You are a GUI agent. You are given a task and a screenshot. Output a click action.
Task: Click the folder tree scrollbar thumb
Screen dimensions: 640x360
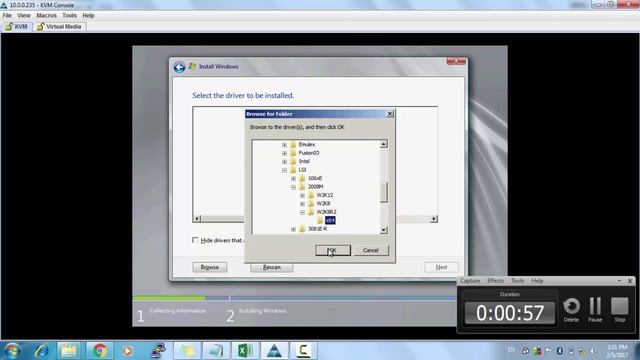(384, 193)
